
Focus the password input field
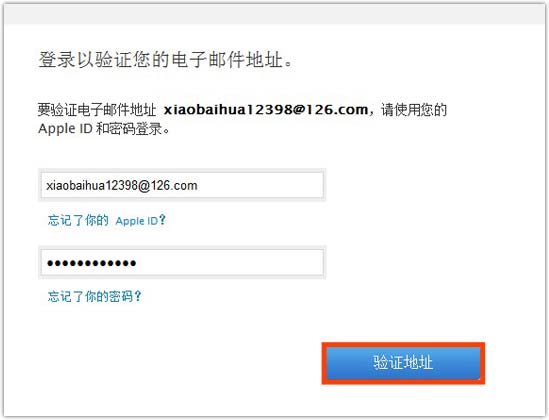[182, 262]
